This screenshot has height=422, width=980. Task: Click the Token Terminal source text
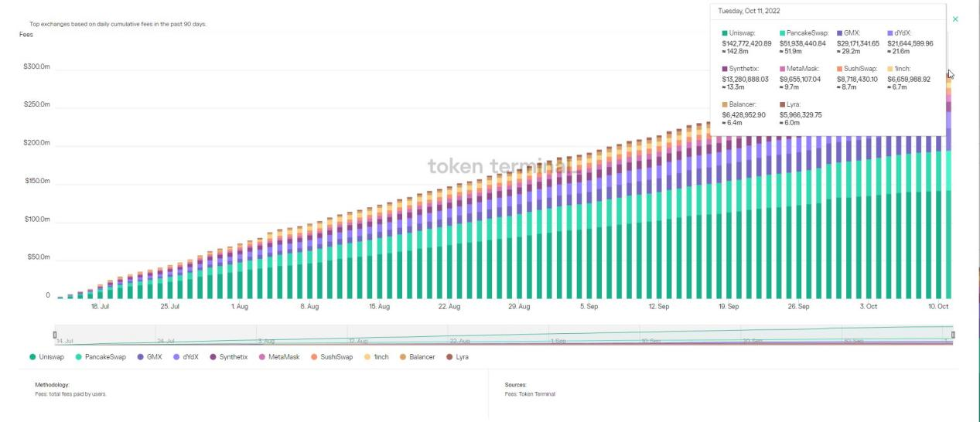(x=530, y=394)
